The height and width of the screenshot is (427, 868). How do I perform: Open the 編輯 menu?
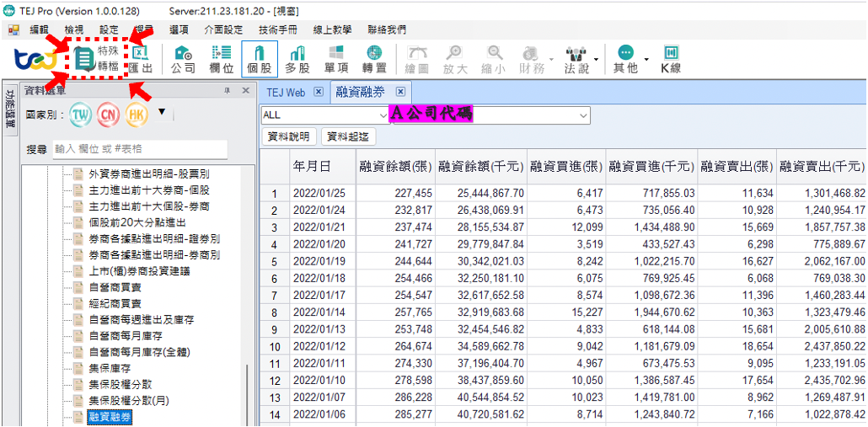[40, 29]
